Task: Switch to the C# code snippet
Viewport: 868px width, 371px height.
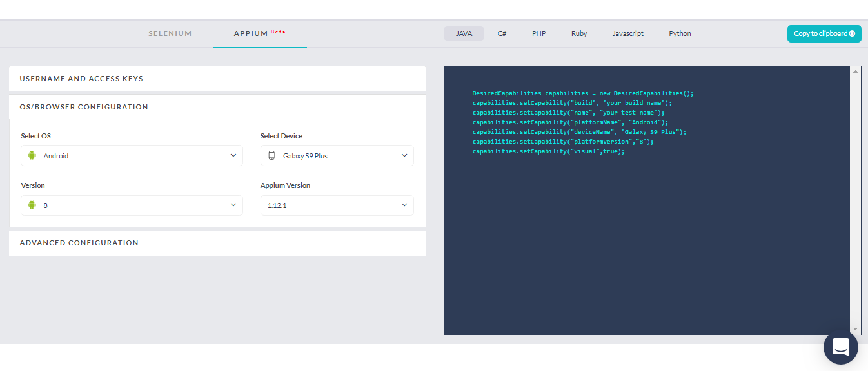Action: coord(502,33)
